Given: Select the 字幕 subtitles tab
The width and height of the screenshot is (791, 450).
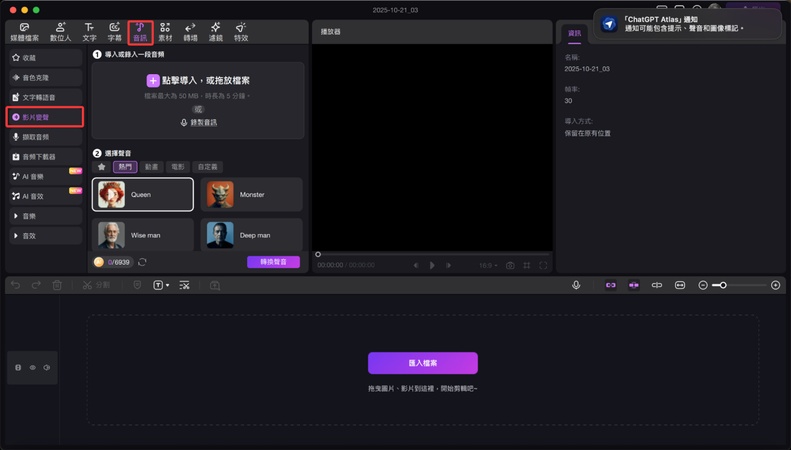Looking at the screenshot, I should 115,32.
